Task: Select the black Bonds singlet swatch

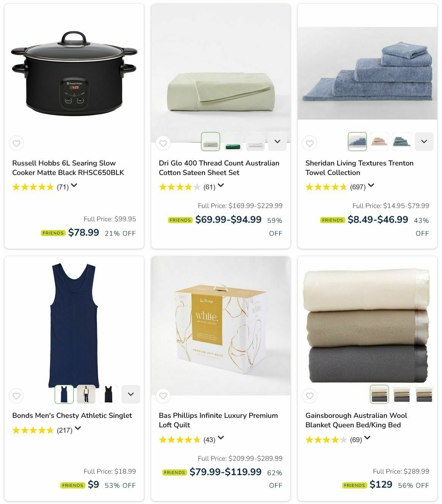Action: click(x=109, y=394)
